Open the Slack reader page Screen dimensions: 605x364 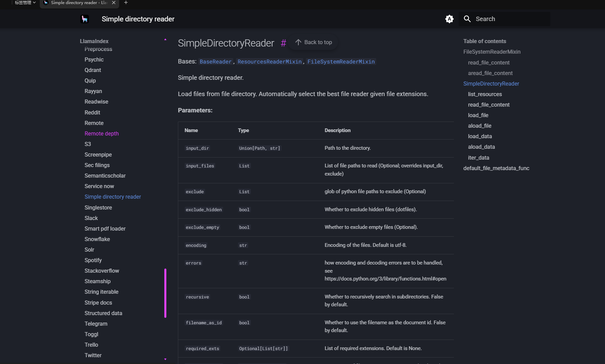click(x=91, y=218)
